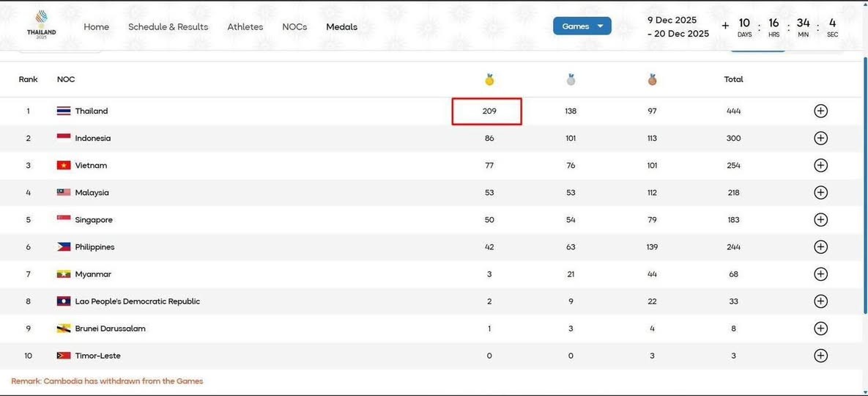Click the Thailand 2025 games logo
Image resolution: width=868 pixels, height=396 pixels.
click(x=41, y=24)
